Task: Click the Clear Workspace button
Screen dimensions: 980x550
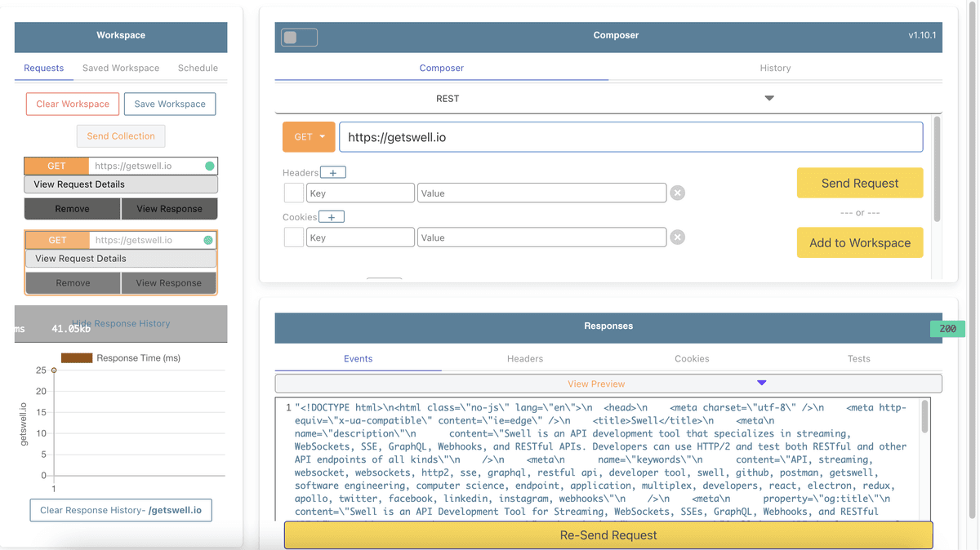Action: coord(73,104)
